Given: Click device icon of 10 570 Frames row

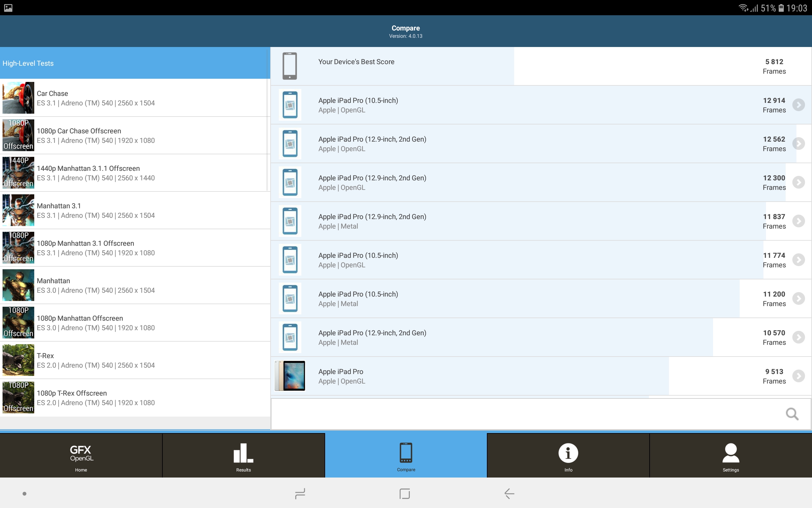Looking at the screenshot, I should [290, 337].
